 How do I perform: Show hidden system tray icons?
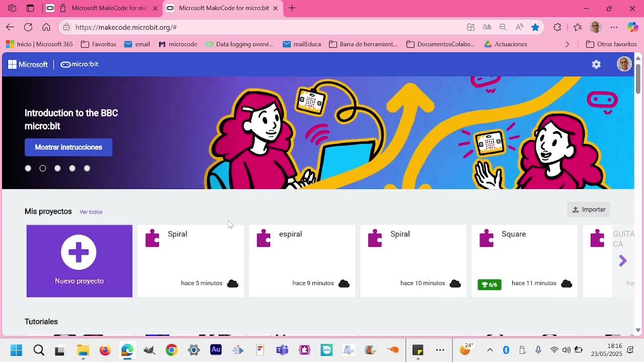tap(490, 350)
